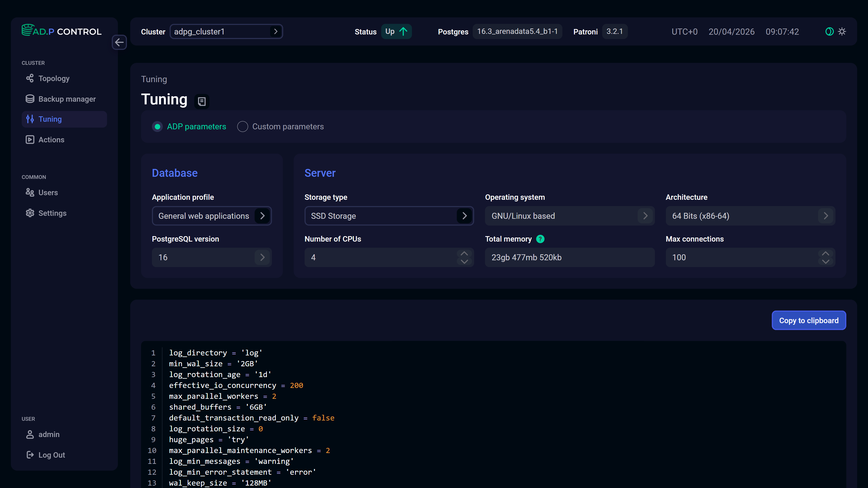Viewport: 868px width, 488px height.
Task: Click the notes icon beside the Tuning title
Action: pyautogui.click(x=202, y=101)
